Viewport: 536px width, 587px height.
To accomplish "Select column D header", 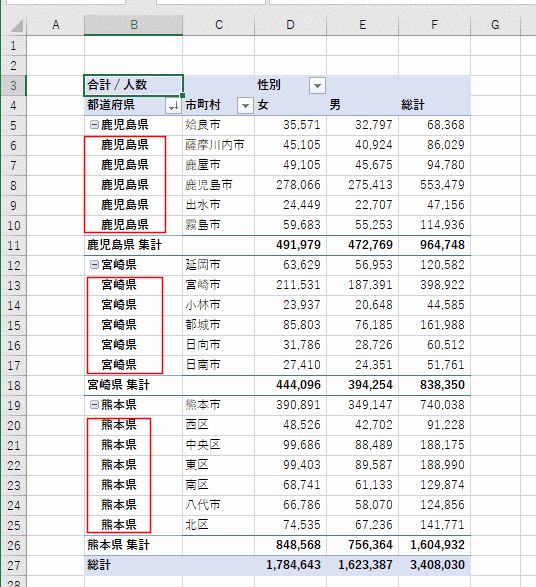I will pos(290,25).
